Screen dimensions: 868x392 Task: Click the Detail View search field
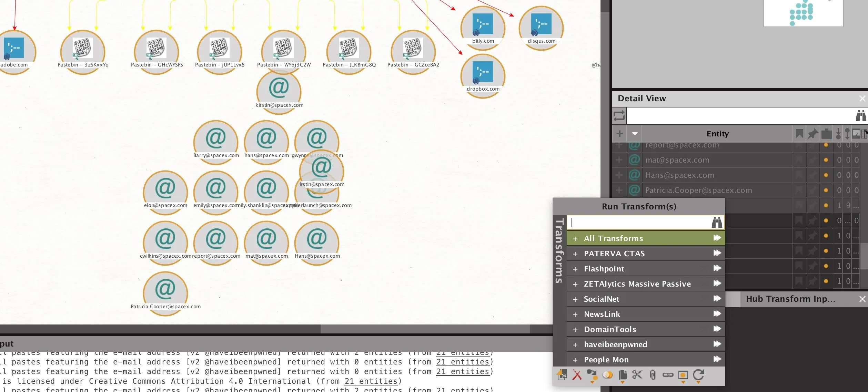[740, 116]
